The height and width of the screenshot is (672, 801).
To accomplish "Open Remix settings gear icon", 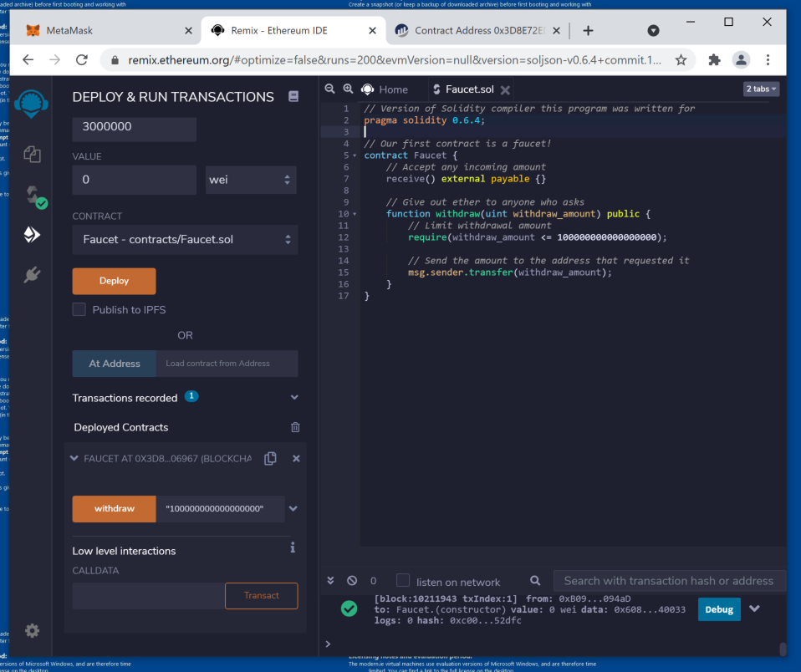I will click(32, 630).
